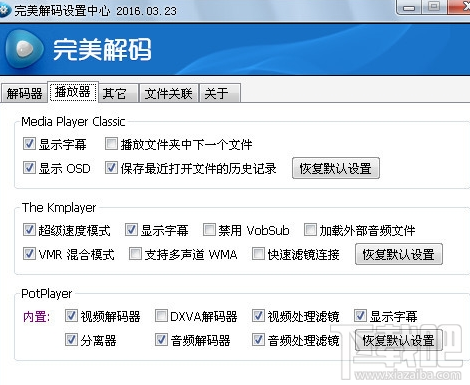Restore defaults for Media Player Classic

[336, 168]
